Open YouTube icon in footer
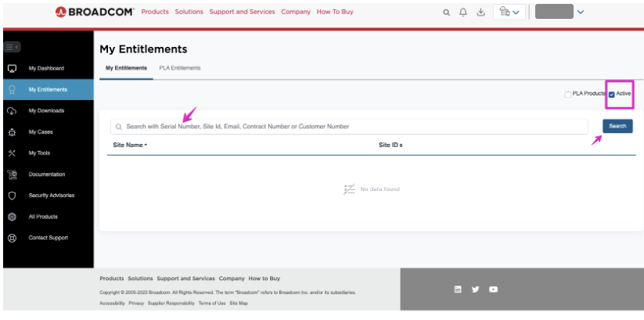Screen dimensions: 644x320 point(493,289)
